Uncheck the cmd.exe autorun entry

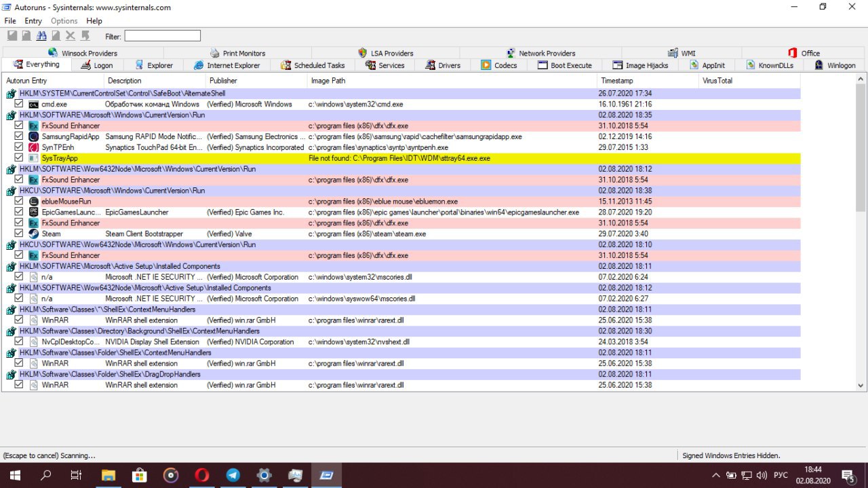19,104
